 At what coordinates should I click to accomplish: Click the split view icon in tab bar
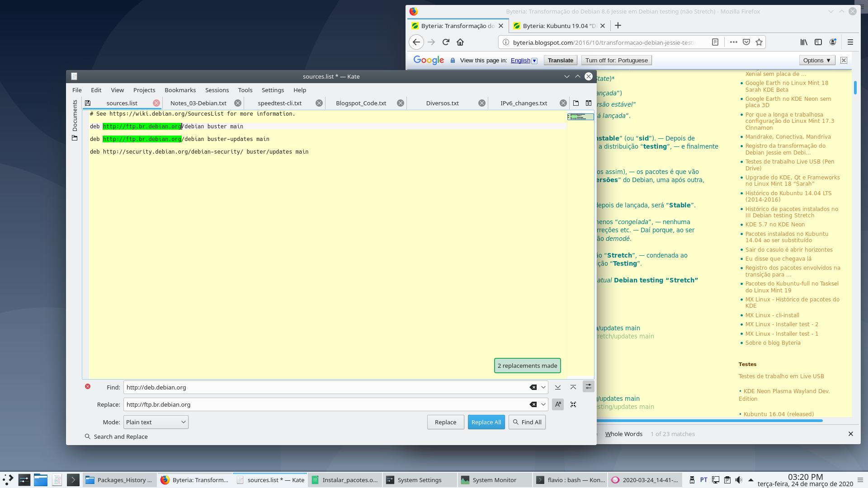pyautogui.click(x=588, y=103)
